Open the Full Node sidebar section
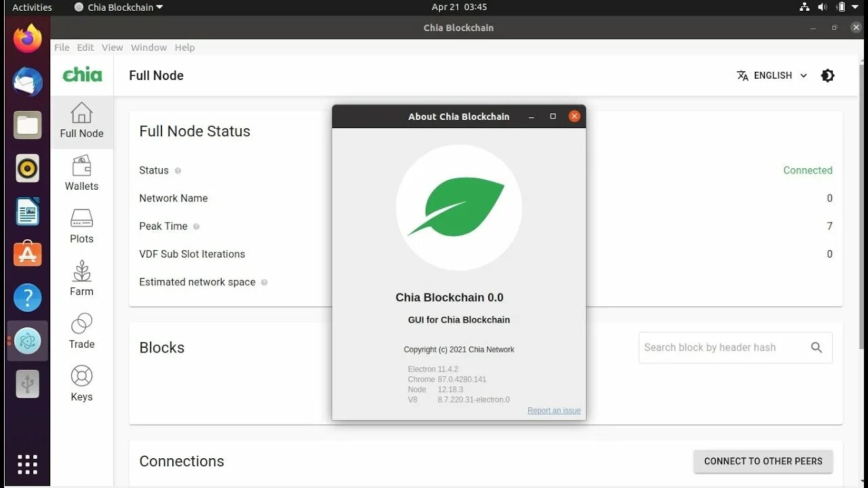 (x=81, y=121)
